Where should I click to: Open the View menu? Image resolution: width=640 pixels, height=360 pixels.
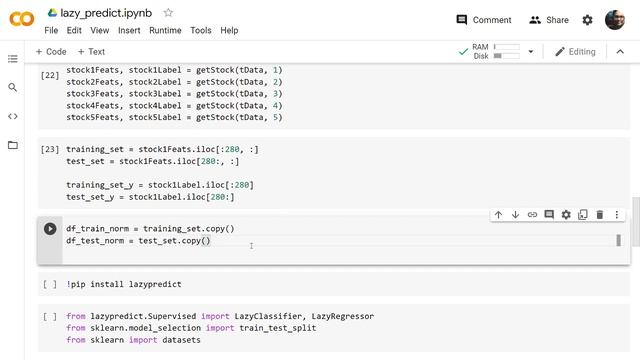coord(100,30)
